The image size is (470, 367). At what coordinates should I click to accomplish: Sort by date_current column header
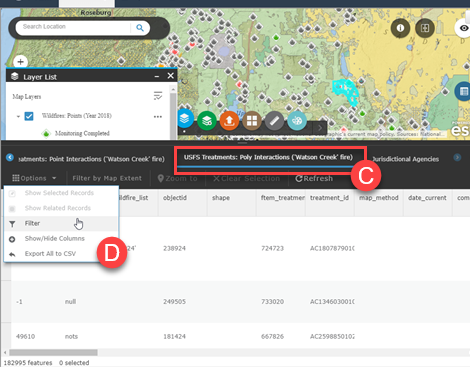coord(428,203)
